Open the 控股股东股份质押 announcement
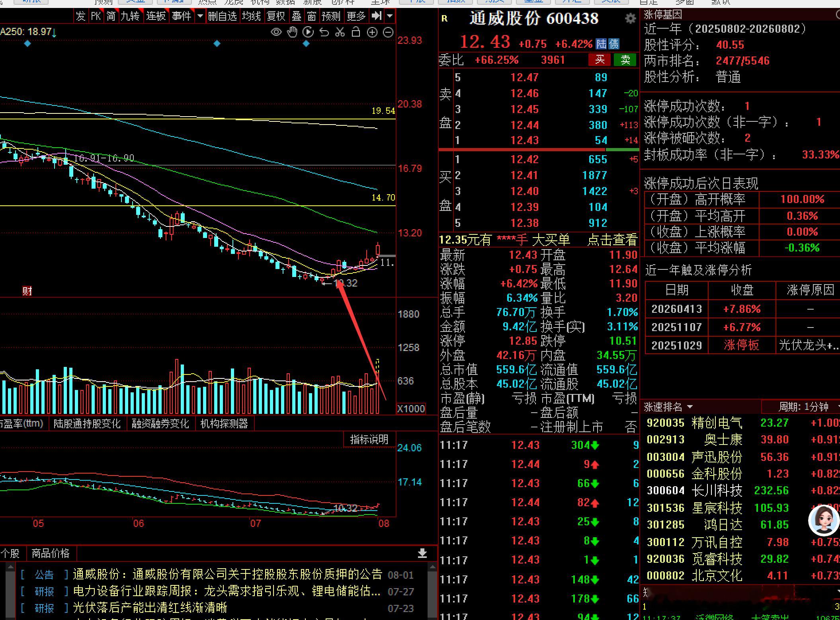Image resolution: width=840 pixels, height=620 pixels. pos(228,574)
